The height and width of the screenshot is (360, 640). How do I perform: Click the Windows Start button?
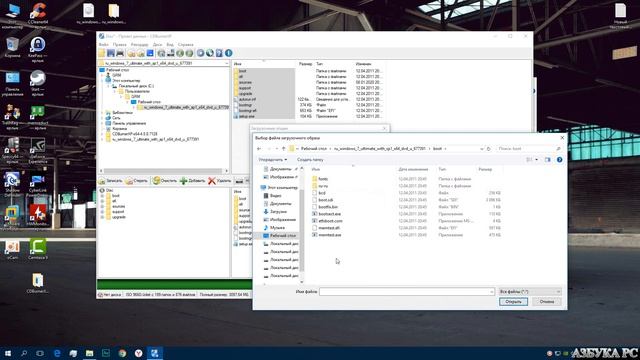pos(8,353)
